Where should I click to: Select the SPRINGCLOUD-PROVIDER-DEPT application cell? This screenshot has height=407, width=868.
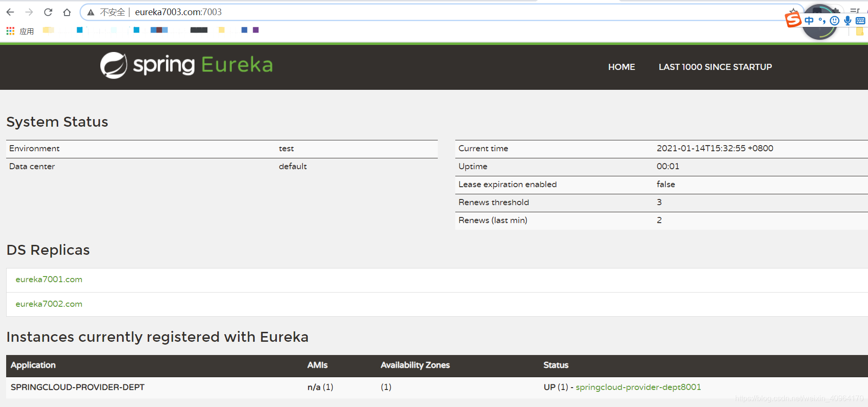[78, 387]
